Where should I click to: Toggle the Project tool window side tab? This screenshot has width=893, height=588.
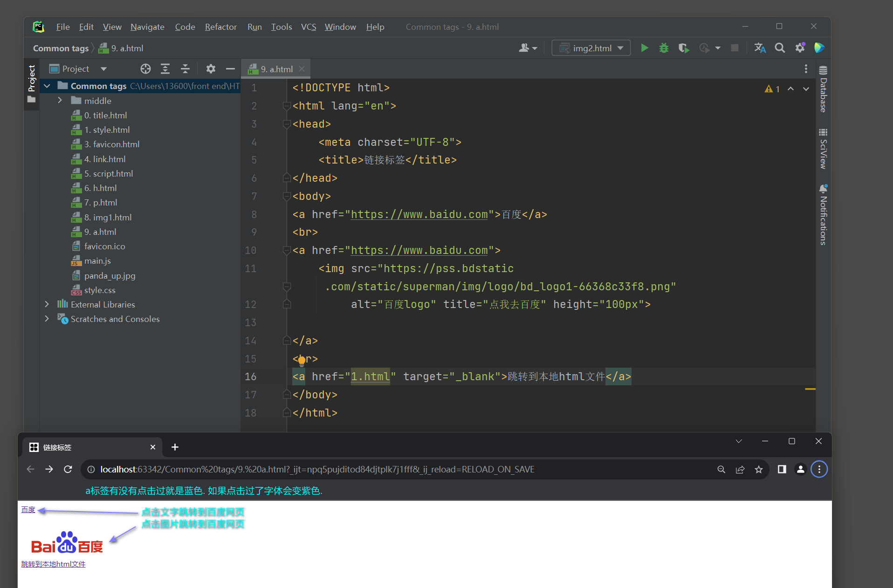31,84
